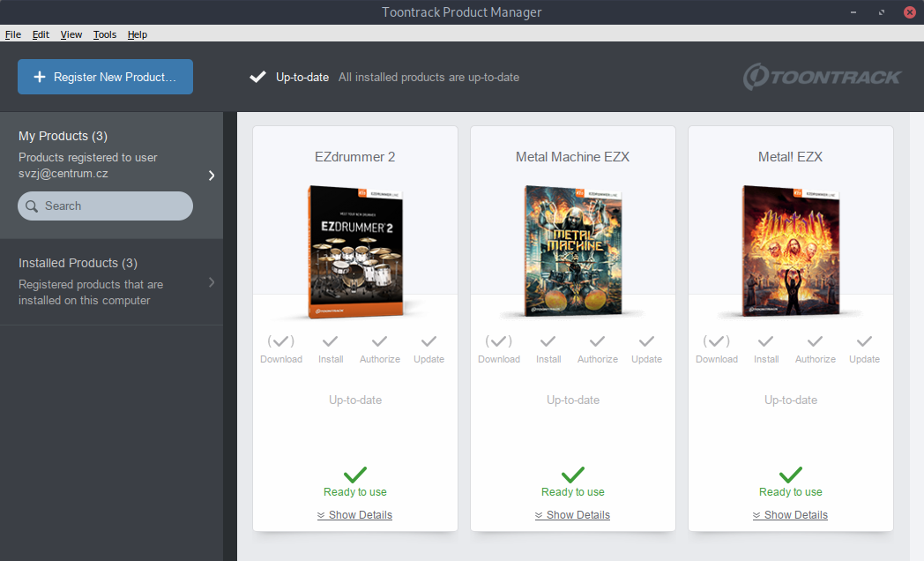Expand the My Products section chevron
This screenshot has width=924, height=561.
click(212, 176)
